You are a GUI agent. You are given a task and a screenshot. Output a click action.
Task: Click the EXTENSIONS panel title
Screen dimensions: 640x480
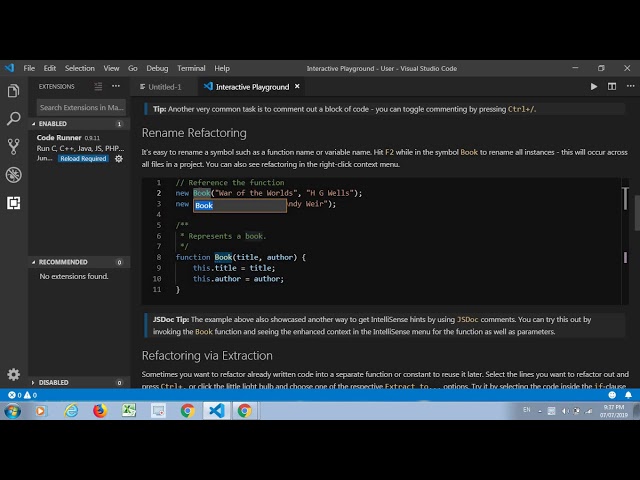click(x=56, y=87)
